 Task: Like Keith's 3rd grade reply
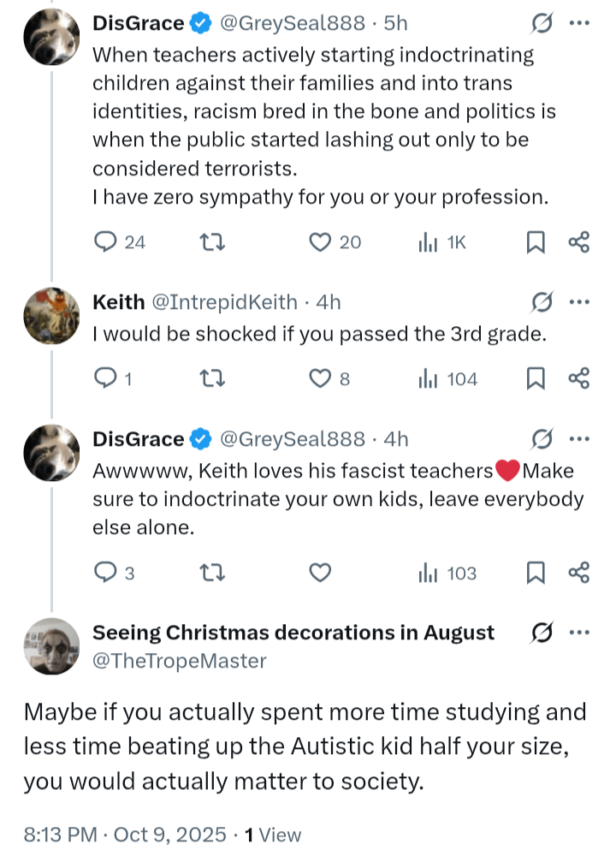320,379
